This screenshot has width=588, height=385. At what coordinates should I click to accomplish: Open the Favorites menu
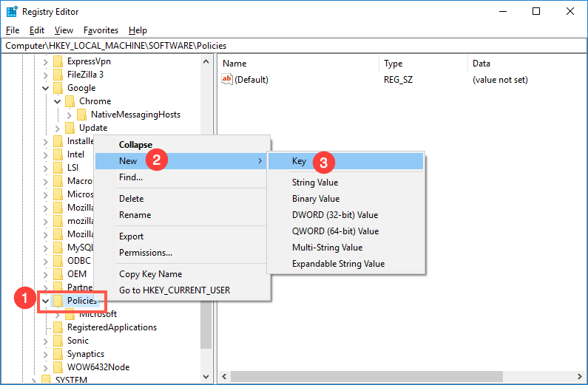click(101, 30)
